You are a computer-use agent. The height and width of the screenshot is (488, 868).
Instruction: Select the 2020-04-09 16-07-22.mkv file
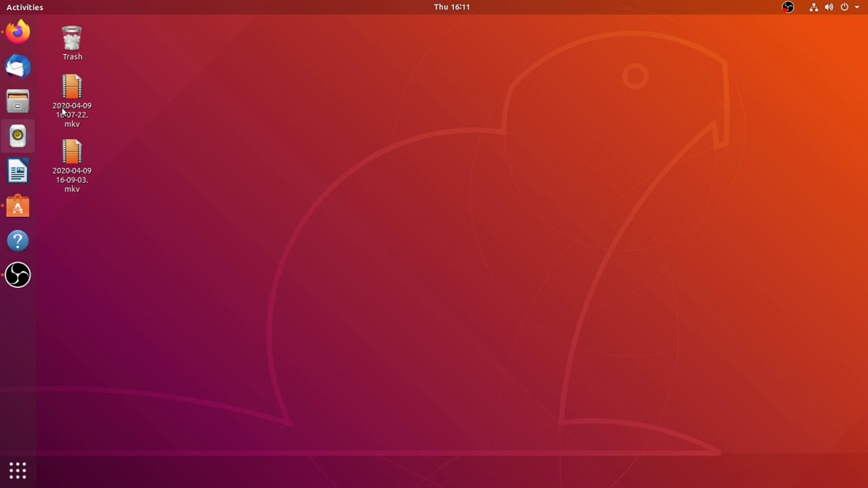72,101
